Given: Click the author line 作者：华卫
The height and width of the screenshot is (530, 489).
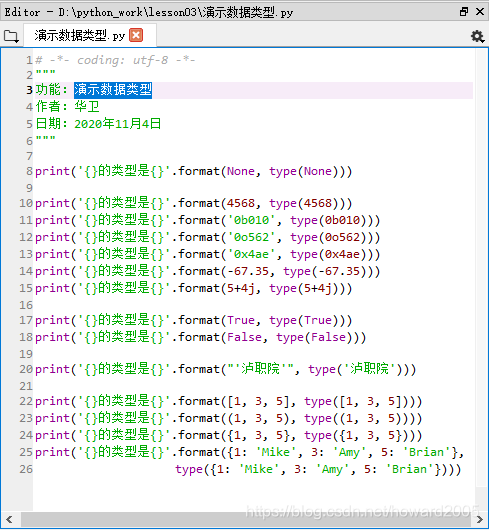Looking at the screenshot, I should [67, 107].
